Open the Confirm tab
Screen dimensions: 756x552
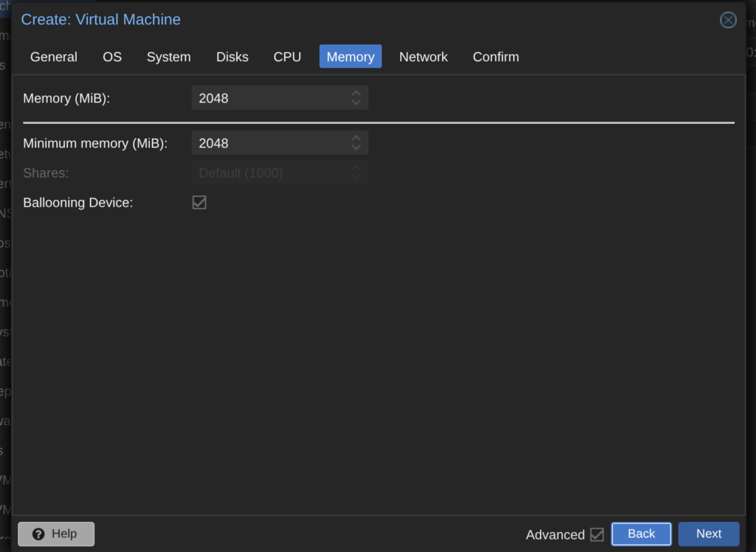495,57
